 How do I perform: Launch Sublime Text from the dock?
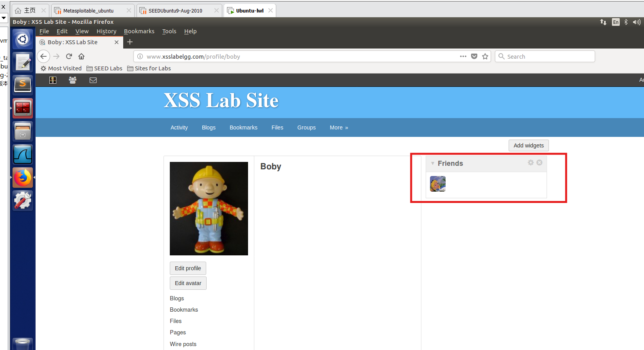[23, 85]
